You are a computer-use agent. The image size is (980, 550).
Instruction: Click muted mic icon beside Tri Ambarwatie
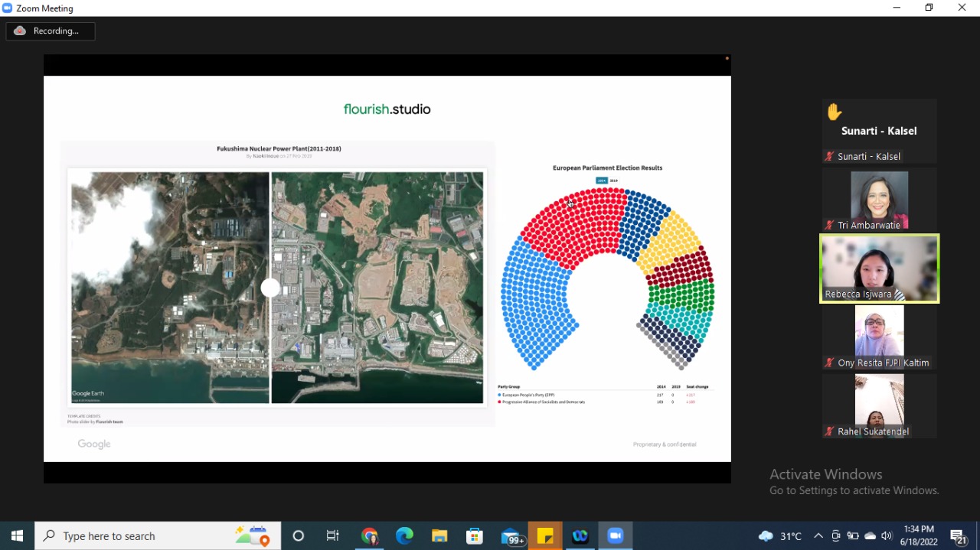(828, 225)
